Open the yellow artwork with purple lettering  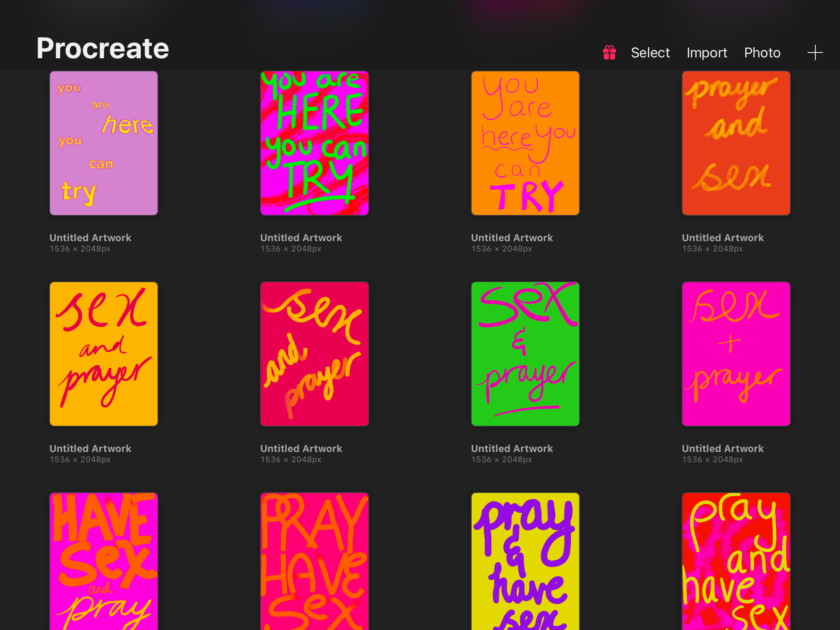coord(525,561)
